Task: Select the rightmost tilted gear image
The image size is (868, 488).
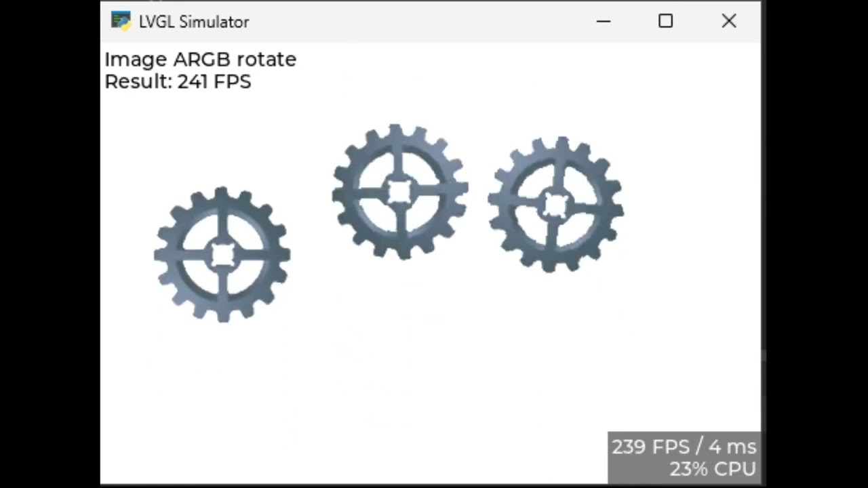Action: coord(555,205)
